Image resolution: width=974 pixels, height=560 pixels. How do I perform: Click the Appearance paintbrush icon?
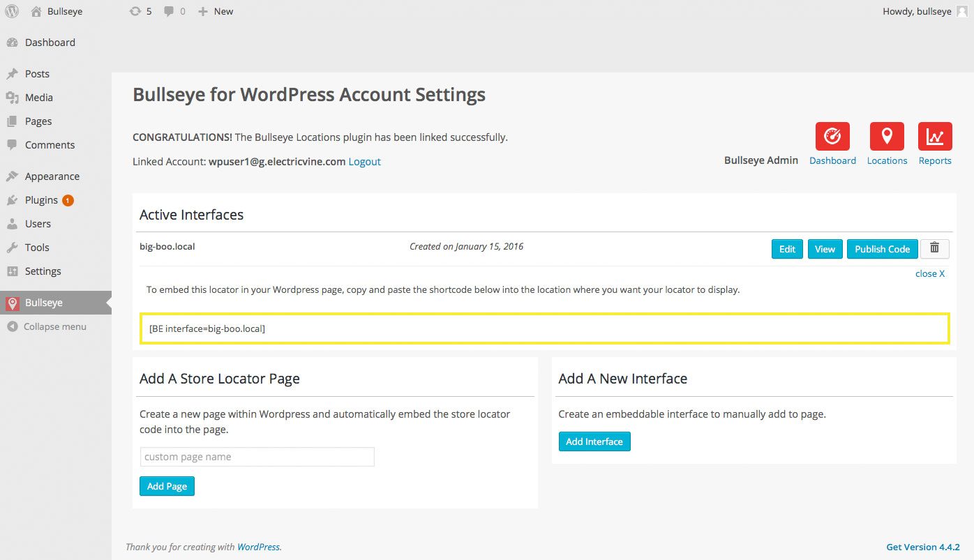12,176
